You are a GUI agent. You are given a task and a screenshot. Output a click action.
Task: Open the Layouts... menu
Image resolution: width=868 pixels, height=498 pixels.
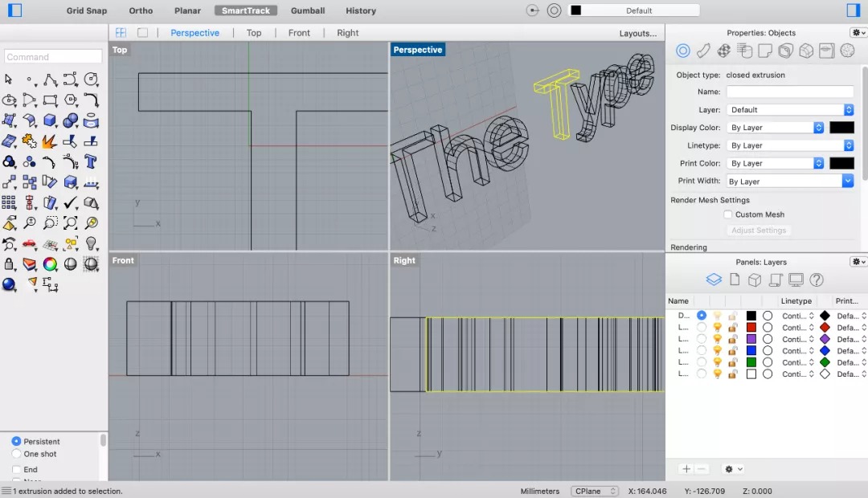coord(637,33)
